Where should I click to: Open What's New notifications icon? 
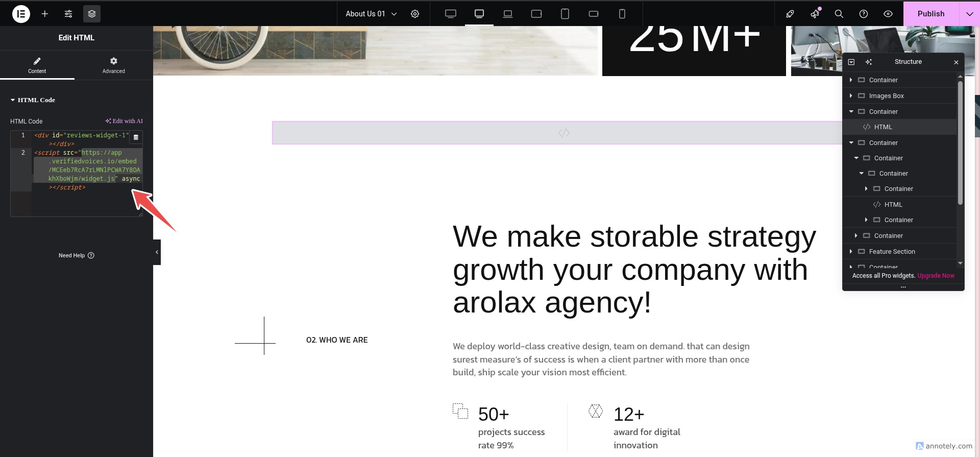pyautogui.click(x=815, y=14)
